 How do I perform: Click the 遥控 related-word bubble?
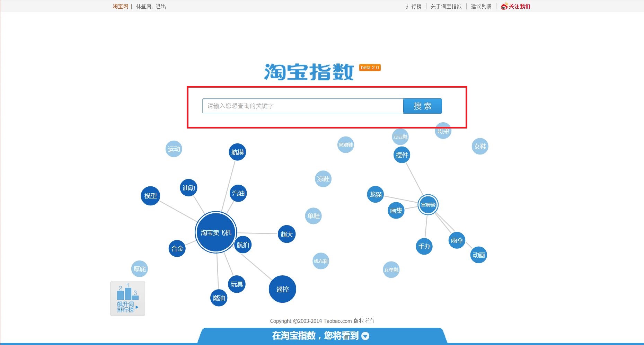pyautogui.click(x=282, y=290)
